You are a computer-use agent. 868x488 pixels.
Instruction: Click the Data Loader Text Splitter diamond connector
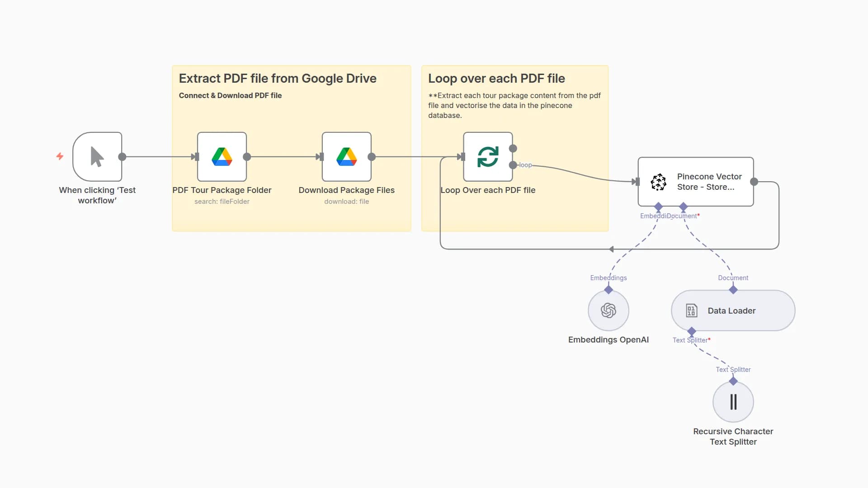pos(692,332)
